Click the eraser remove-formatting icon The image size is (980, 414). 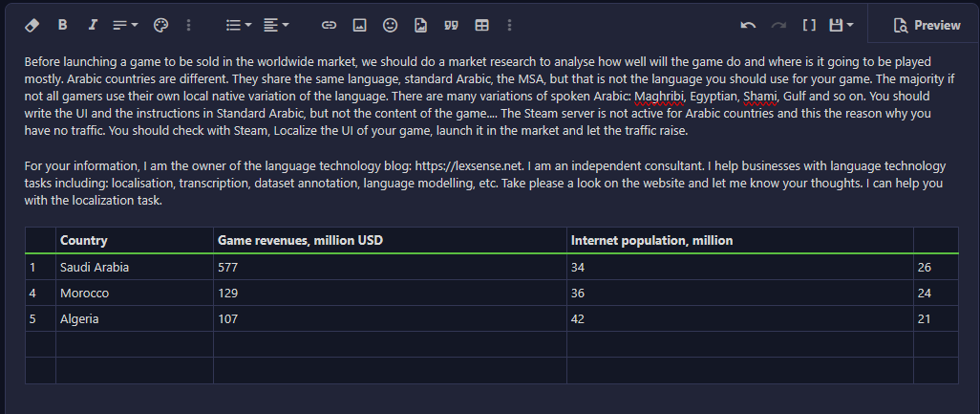[32, 25]
